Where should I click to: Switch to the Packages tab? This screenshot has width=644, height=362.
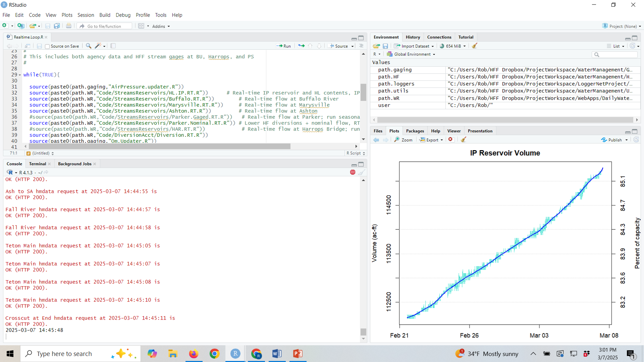tap(415, 131)
